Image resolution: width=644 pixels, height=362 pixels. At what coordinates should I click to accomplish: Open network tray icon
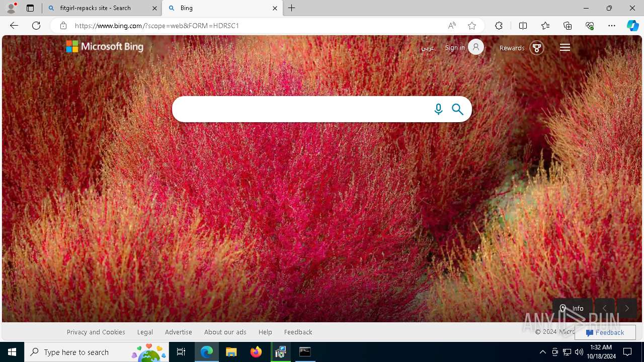pyautogui.click(x=567, y=352)
